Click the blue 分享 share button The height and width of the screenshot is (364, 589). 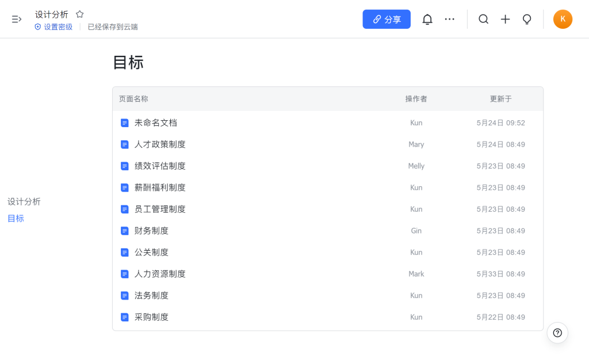pos(387,19)
